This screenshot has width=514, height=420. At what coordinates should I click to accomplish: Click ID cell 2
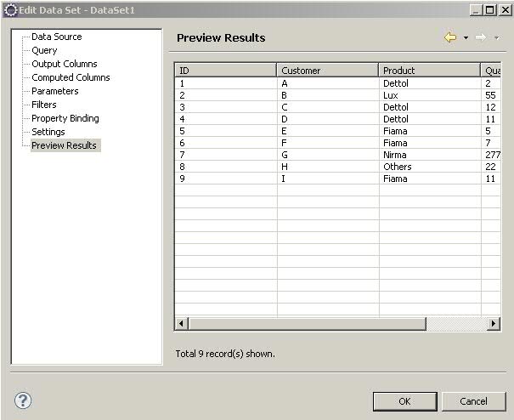pyautogui.click(x=225, y=95)
